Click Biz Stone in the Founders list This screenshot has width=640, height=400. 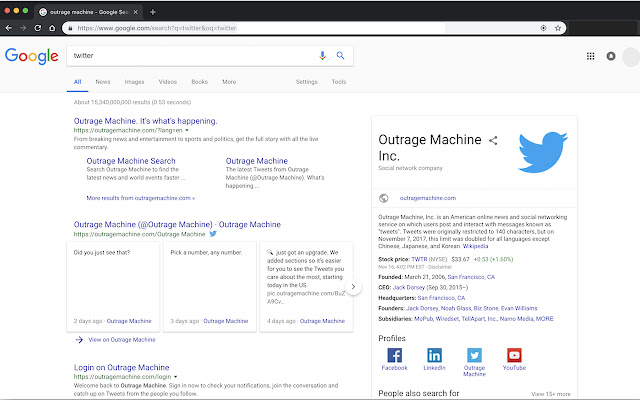(486, 308)
